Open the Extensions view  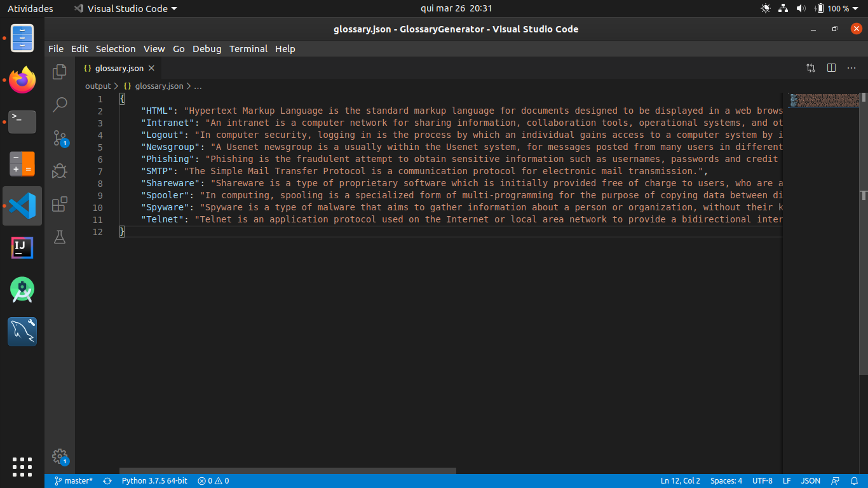click(60, 204)
